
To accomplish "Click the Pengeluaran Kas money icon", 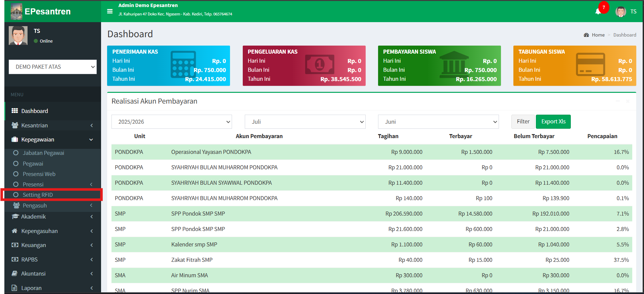I will [x=319, y=64].
